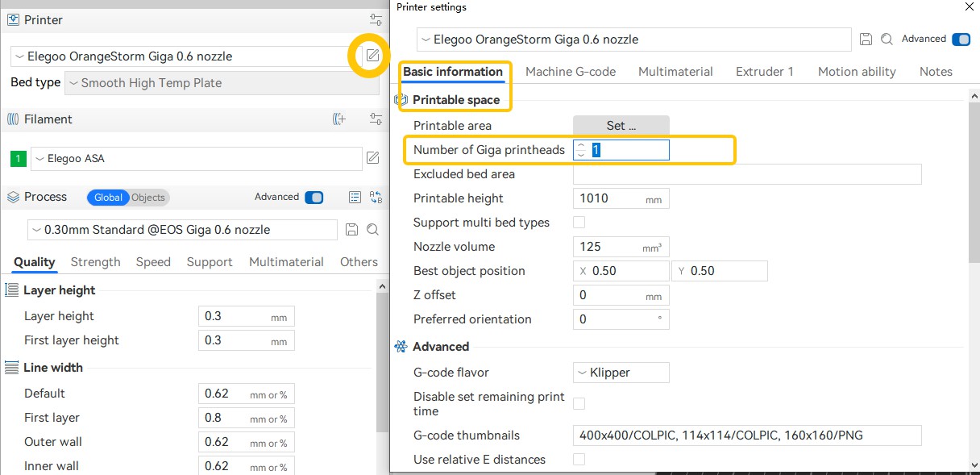Open the Strength tab
Screen dimensions: 980x475
click(x=95, y=261)
